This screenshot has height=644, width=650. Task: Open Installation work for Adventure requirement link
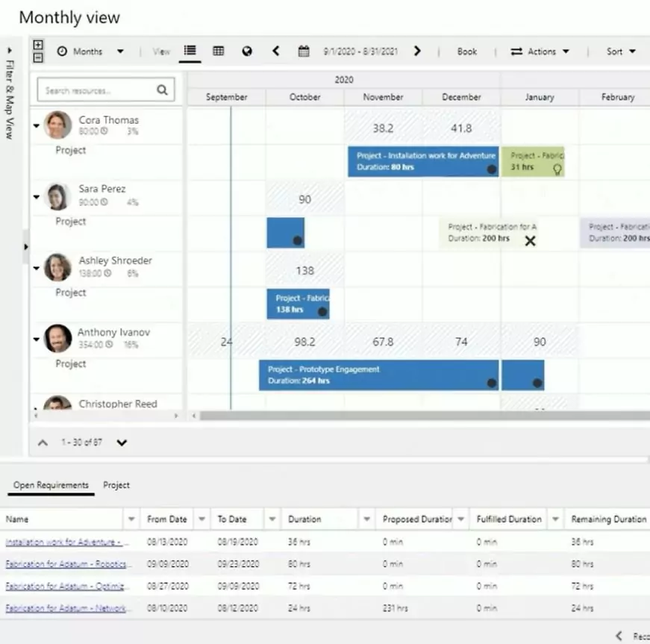(x=67, y=542)
